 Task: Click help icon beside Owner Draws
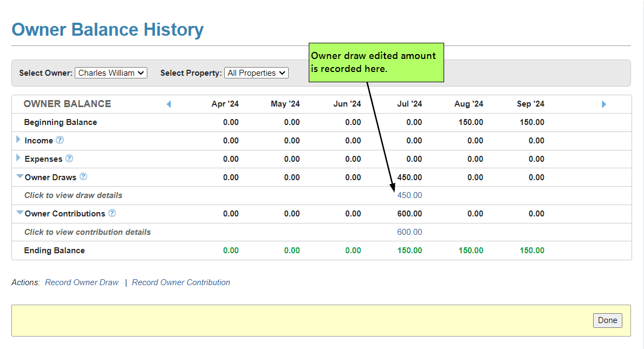click(x=83, y=177)
